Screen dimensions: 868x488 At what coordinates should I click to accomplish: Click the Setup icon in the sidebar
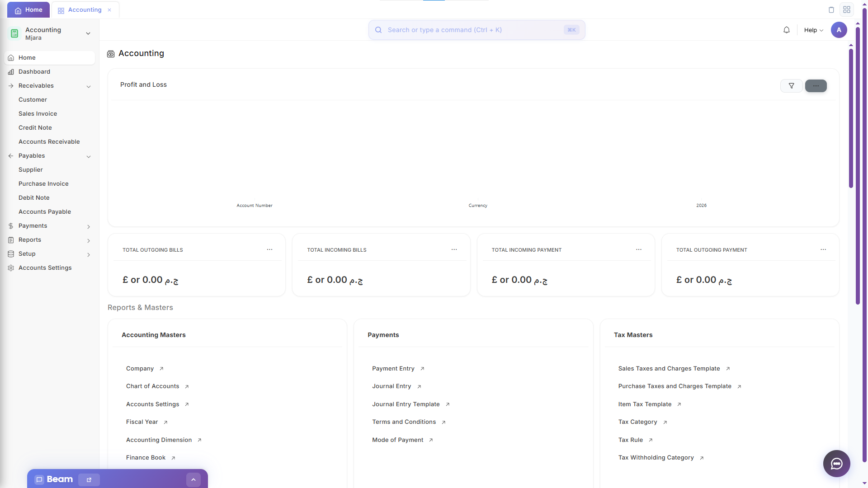tap(10, 254)
